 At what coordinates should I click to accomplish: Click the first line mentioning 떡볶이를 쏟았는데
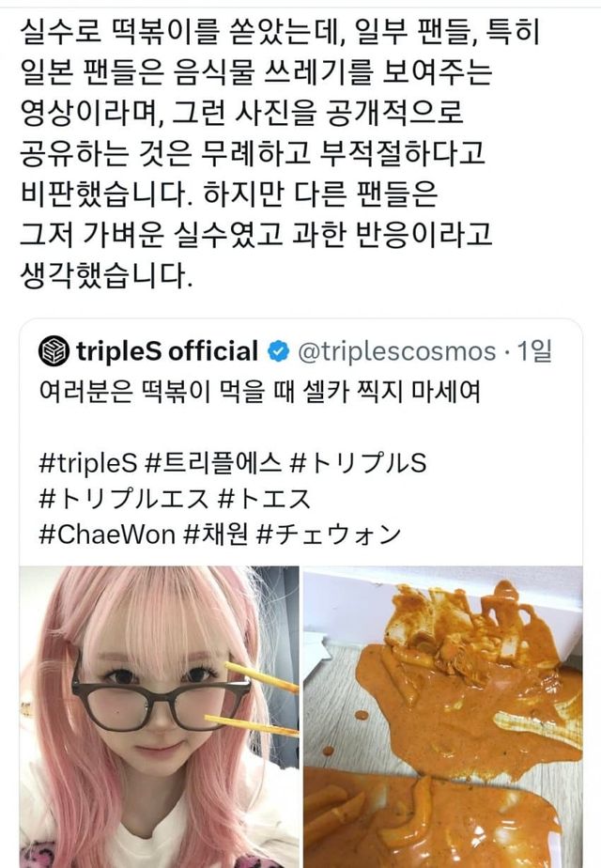click(280, 32)
